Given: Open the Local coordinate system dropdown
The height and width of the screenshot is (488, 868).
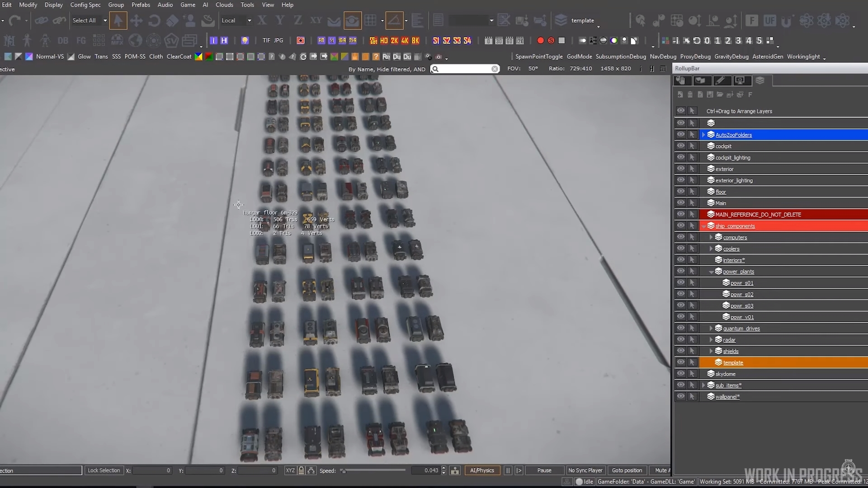Looking at the screenshot, I should point(249,20).
